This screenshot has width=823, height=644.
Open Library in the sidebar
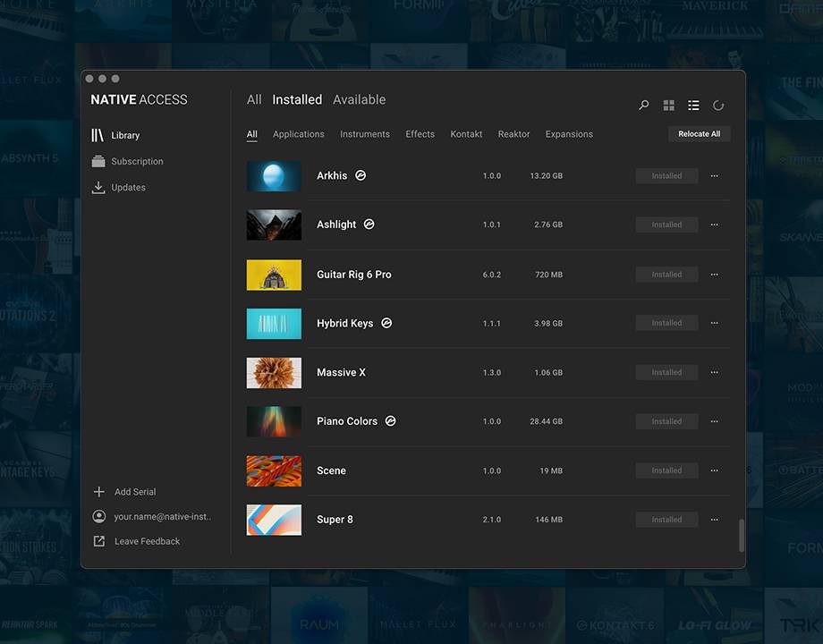pyautogui.click(x=125, y=136)
